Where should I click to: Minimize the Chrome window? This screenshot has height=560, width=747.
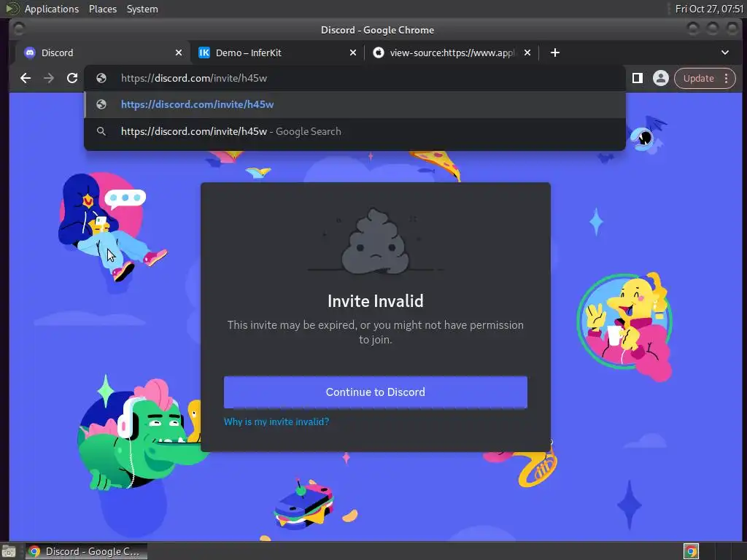(x=693, y=29)
